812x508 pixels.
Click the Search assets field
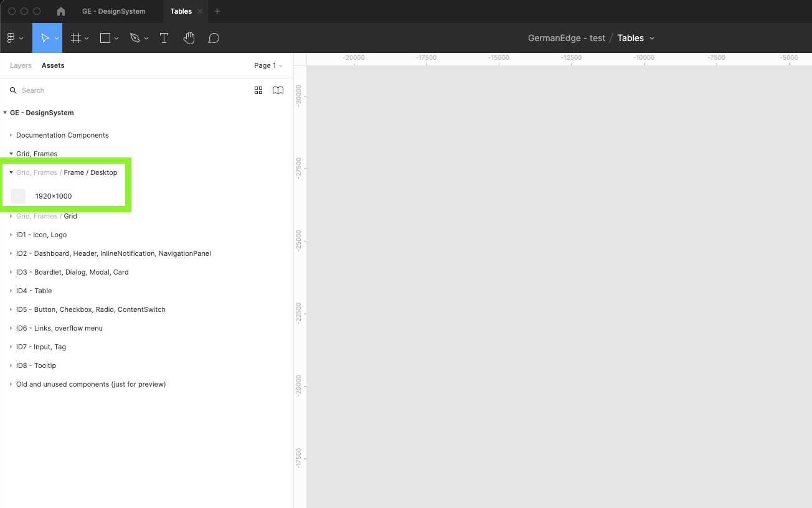[125, 90]
